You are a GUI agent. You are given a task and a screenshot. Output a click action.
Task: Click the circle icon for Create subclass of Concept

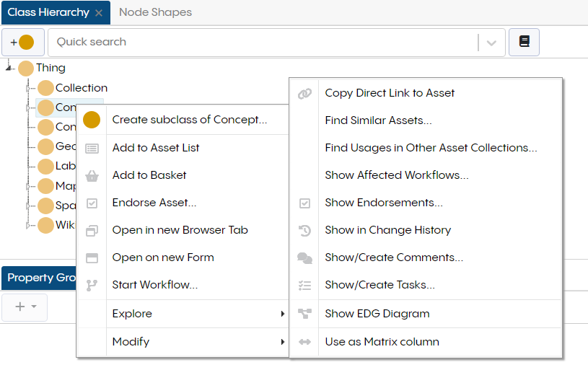tap(92, 120)
